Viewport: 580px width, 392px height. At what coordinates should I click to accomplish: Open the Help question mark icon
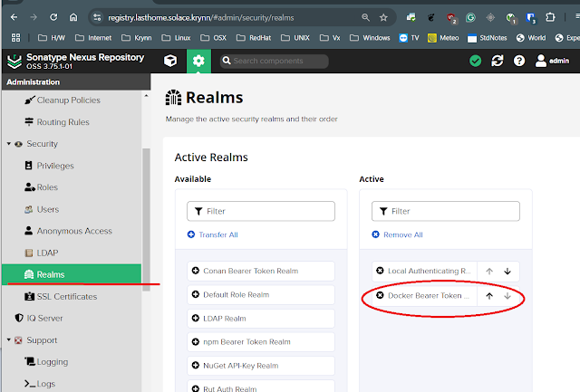[x=519, y=61]
